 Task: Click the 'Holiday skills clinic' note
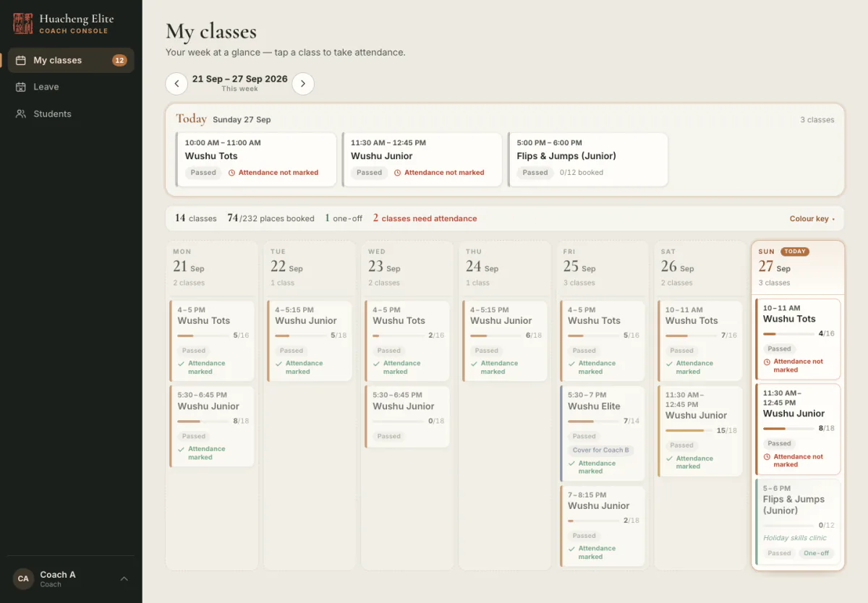[794, 538]
